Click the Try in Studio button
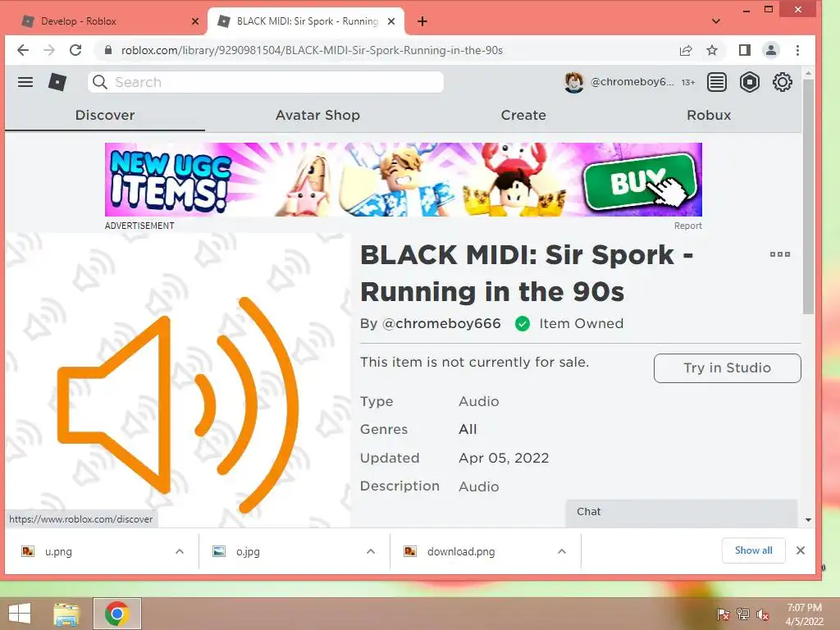Image resolution: width=840 pixels, height=630 pixels. point(727,368)
